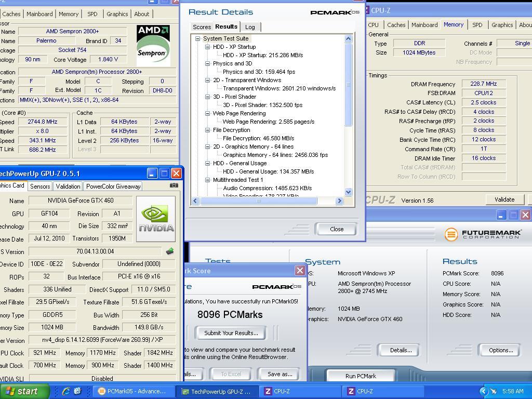Viewport: 532px width, 399px height.
Task: Click Submit Your Results button
Action: coord(231,333)
